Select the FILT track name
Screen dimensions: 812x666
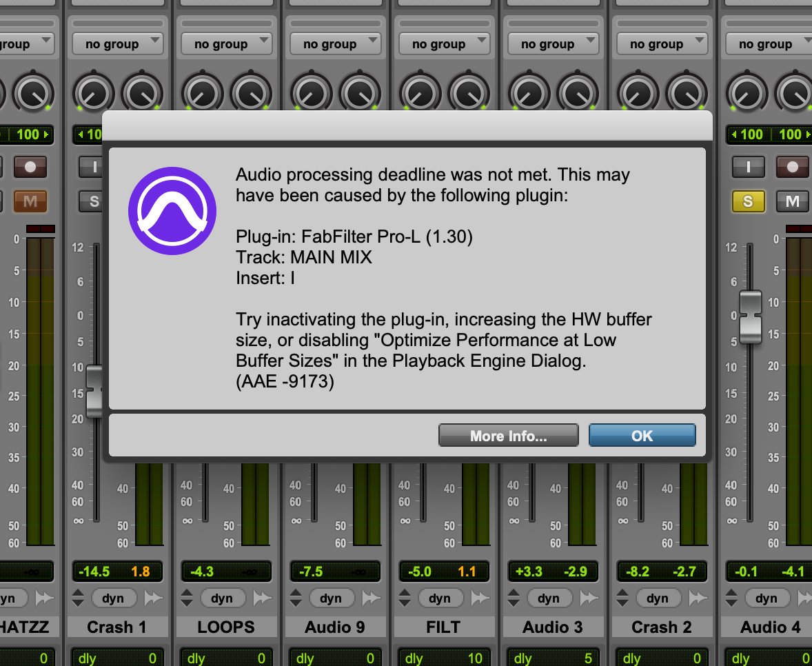pyautogui.click(x=443, y=627)
